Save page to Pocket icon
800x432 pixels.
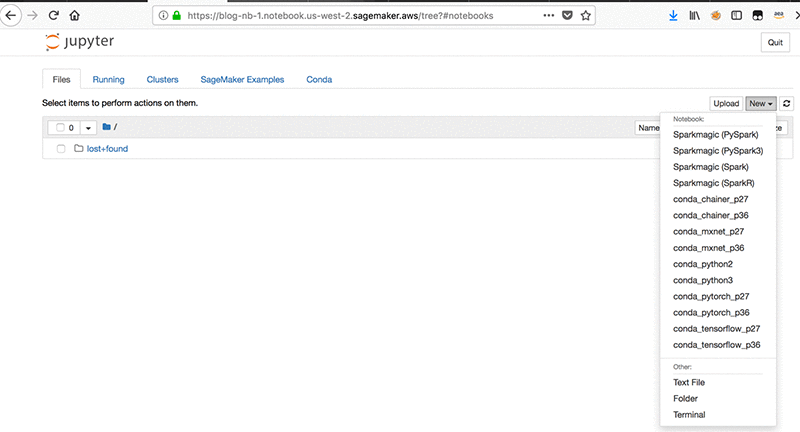[x=567, y=15]
